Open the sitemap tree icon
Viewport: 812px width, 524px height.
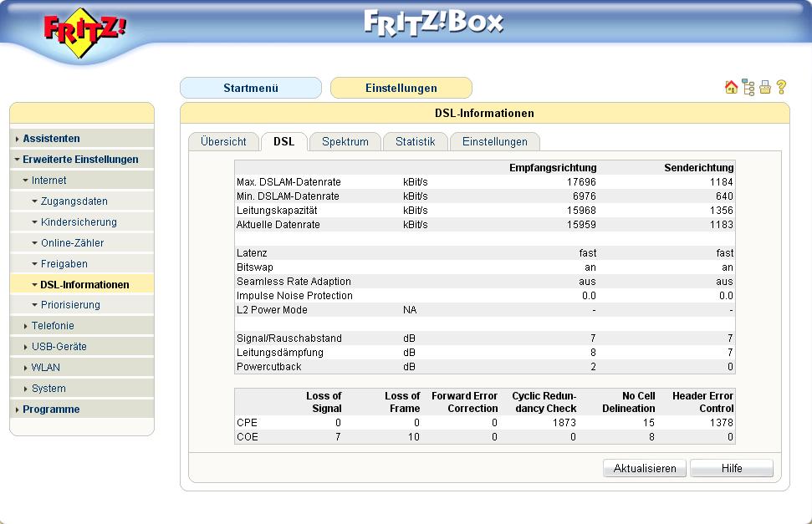[x=748, y=88]
